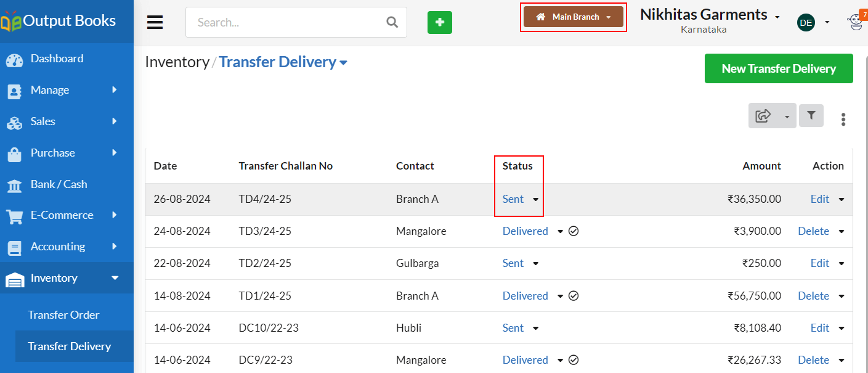Open action dropdown arrow for TD3/24-25 row
Image resolution: width=868 pixels, height=373 pixels.
click(841, 232)
